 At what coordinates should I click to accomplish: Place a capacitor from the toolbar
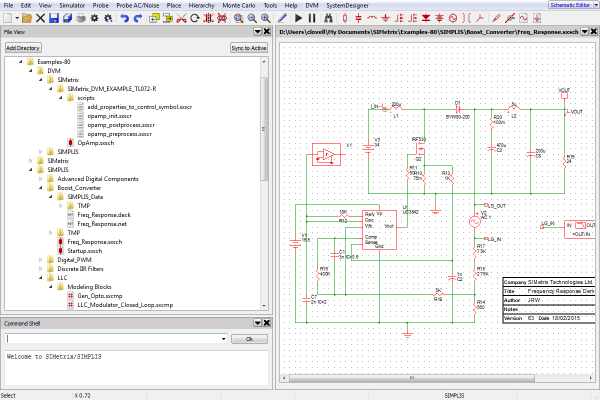coord(358,18)
